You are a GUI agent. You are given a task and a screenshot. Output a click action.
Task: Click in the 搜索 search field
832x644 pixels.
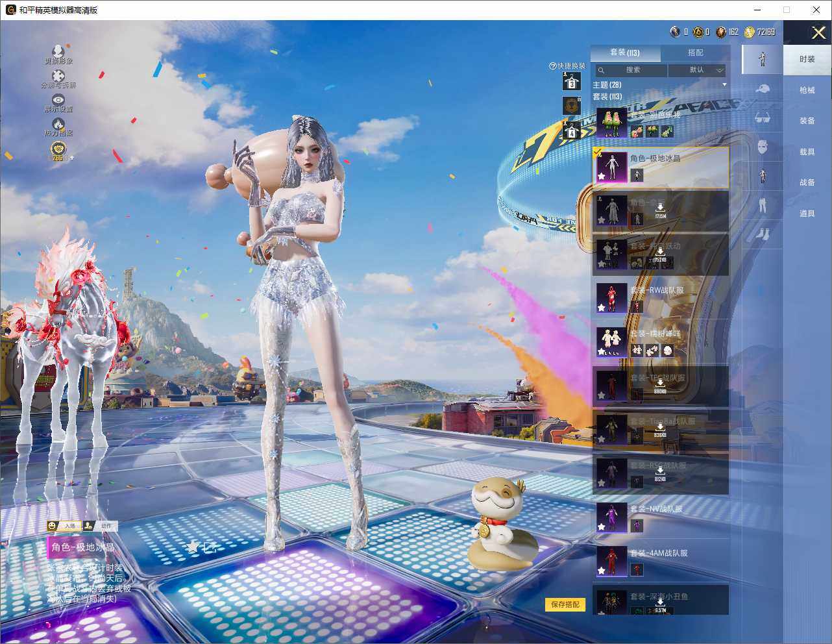[633, 70]
